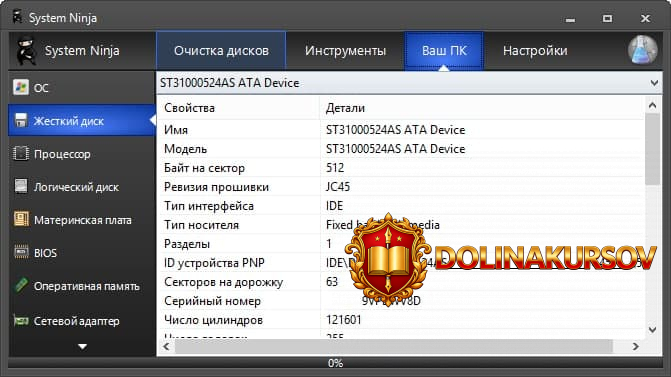Maximize the System Ninja window

coord(607,18)
